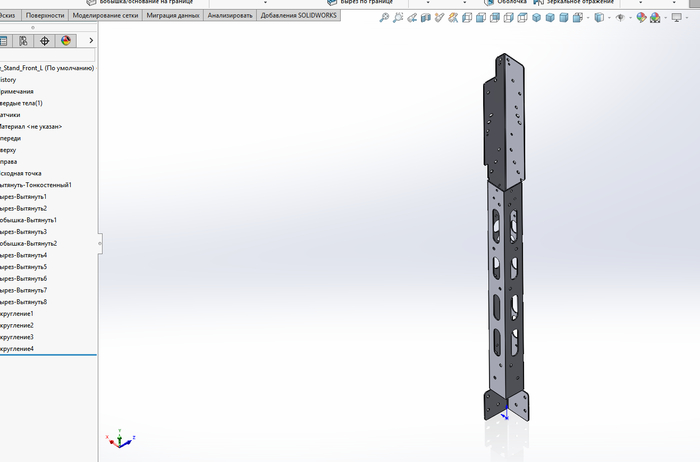
Task: Open the DisplayManager color ball tab
Action: (x=66, y=41)
